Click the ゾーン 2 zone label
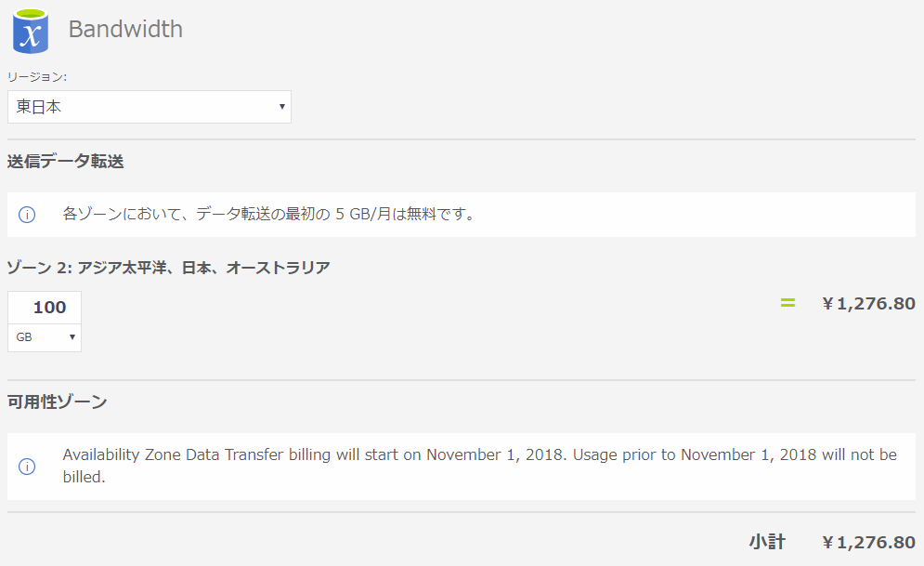 click(x=167, y=267)
